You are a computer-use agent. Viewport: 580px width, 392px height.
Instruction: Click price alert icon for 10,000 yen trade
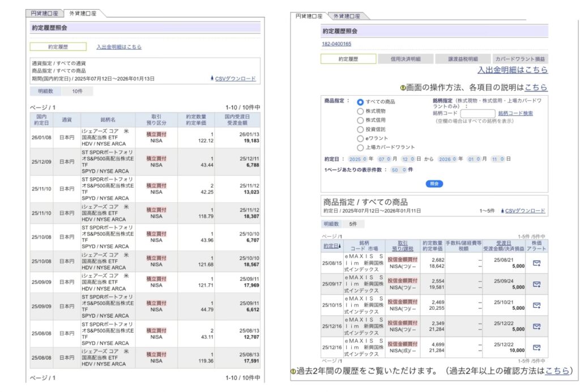(536, 347)
